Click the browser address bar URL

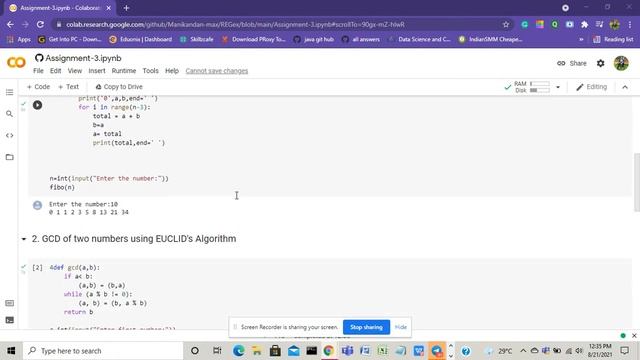point(235,24)
